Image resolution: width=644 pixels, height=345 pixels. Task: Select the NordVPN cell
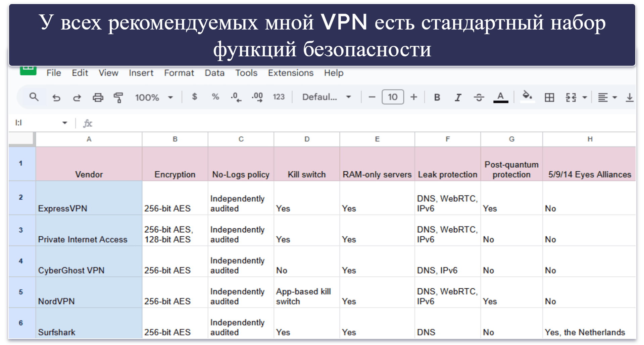pyautogui.click(x=89, y=292)
